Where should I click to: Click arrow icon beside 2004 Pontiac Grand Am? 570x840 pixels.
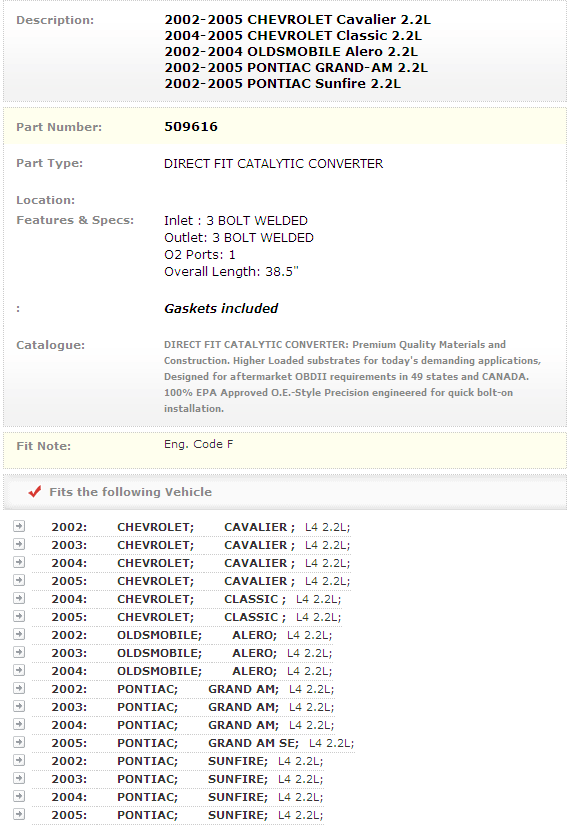(x=19, y=724)
